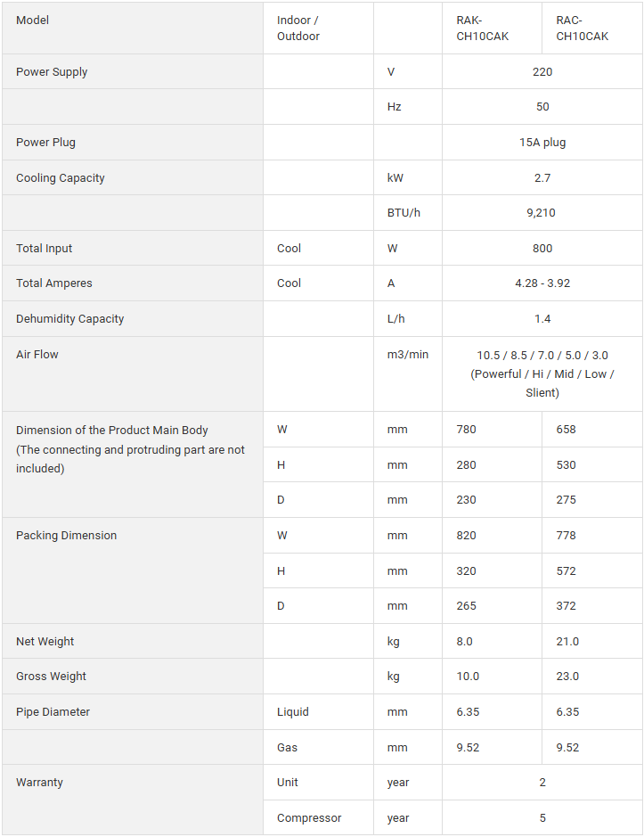Click the '4.28 - 3.92' amperes value
The width and height of the screenshot is (644, 837).
point(542,283)
